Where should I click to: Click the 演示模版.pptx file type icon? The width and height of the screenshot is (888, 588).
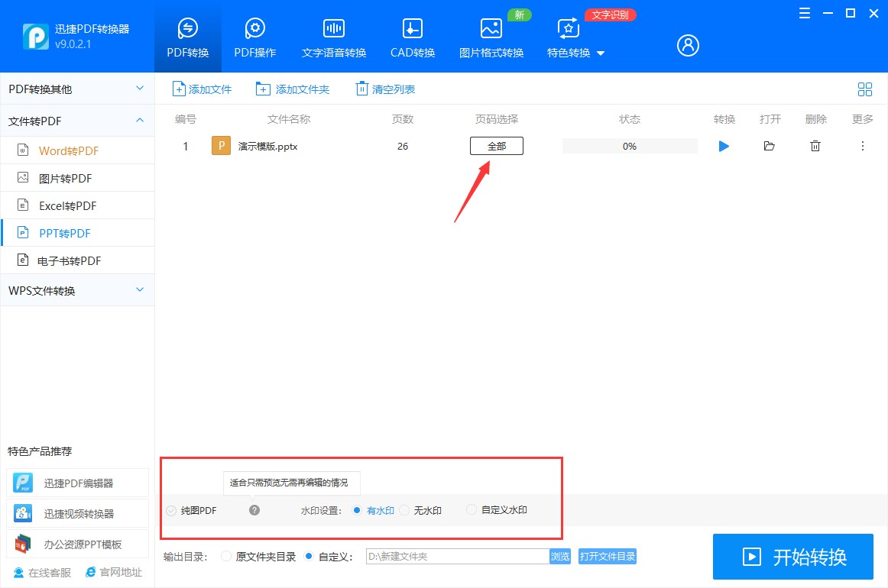pos(221,146)
